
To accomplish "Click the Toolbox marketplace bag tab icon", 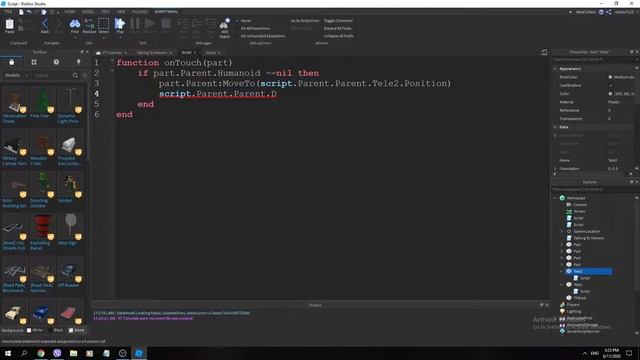I will tap(11, 62).
